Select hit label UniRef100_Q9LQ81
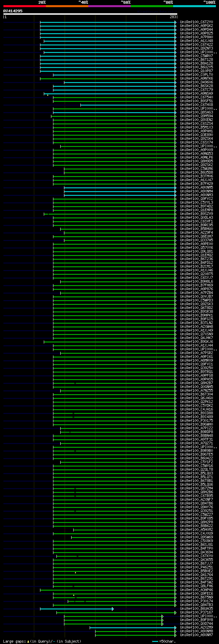Screen dimensions: 219x644 coord(196,252)
